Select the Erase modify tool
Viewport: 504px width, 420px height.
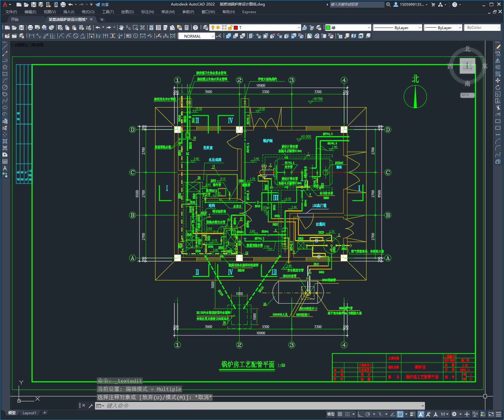click(498, 47)
